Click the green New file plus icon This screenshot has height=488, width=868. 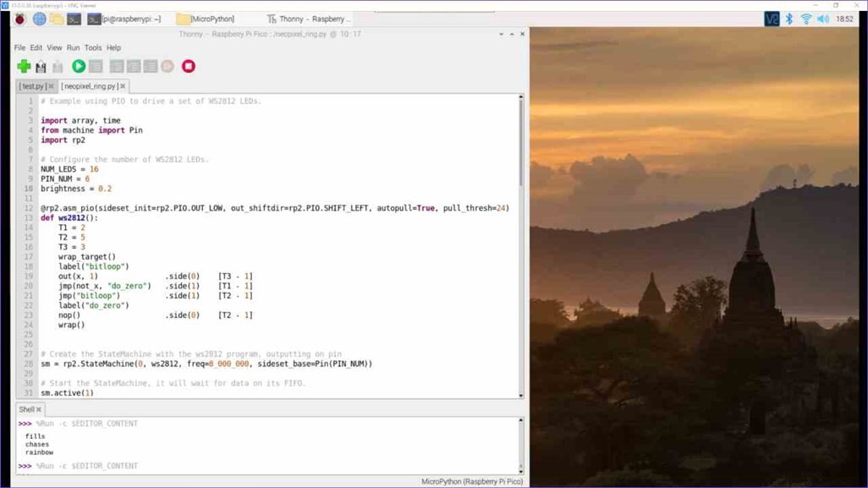coord(24,66)
